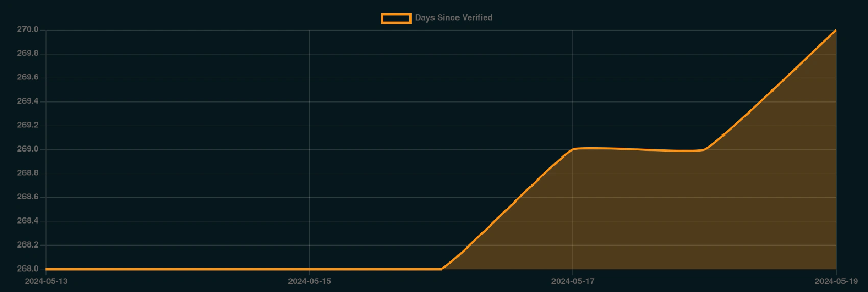Click the flat line at 2024-05-15 gridline
The height and width of the screenshot is (292, 868).
pyautogui.click(x=309, y=269)
